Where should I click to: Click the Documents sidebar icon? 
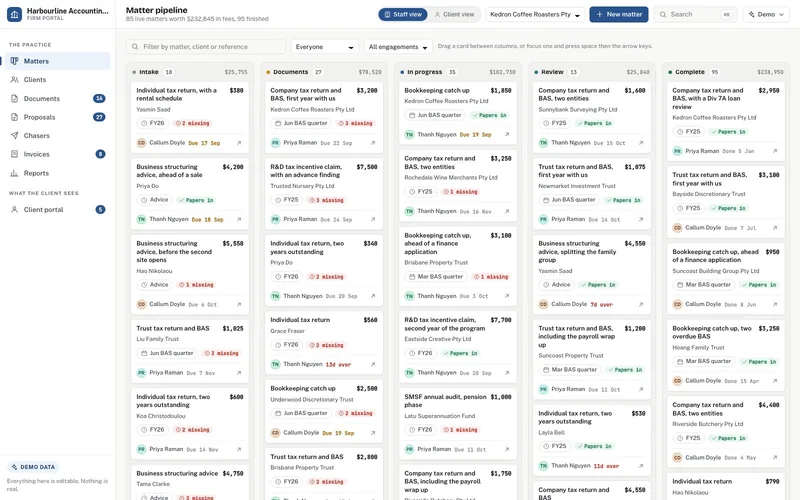(x=14, y=98)
